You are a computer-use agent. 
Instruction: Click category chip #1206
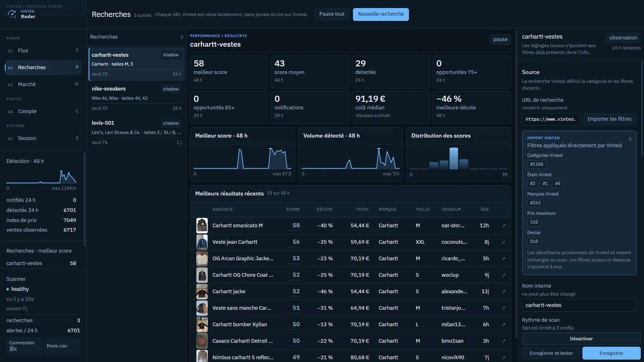(537, 164)
